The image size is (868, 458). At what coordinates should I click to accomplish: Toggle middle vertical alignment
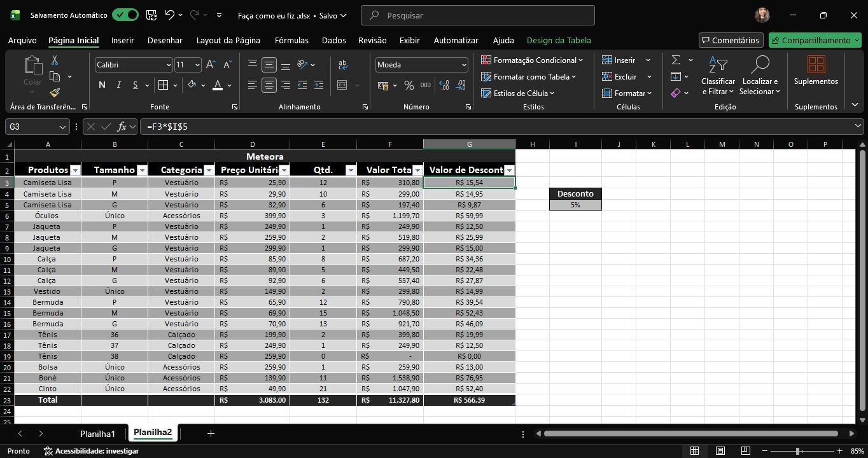(269, 65)
